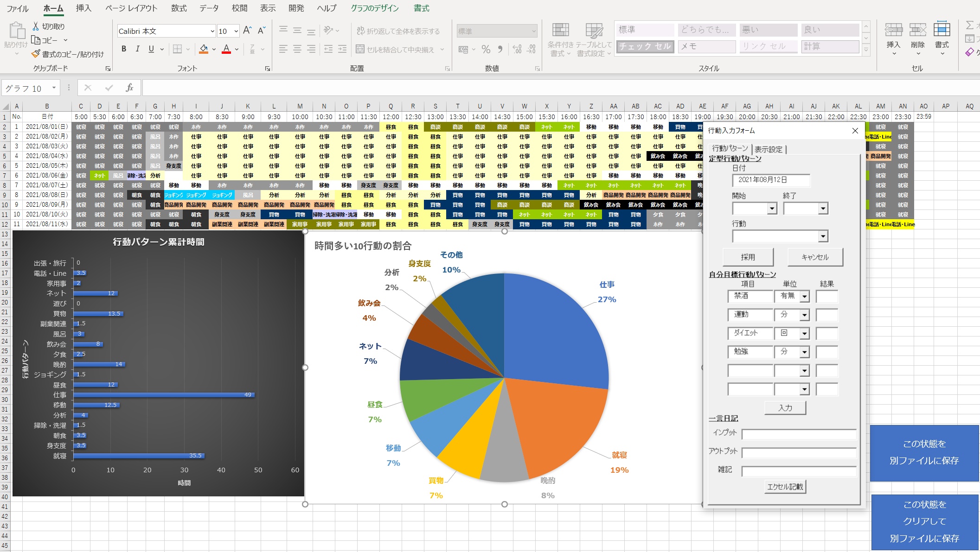The image size is (980, 552).
Task: Click the format painter brush icon
Action: pyautogui.click(x=36, y=54)
